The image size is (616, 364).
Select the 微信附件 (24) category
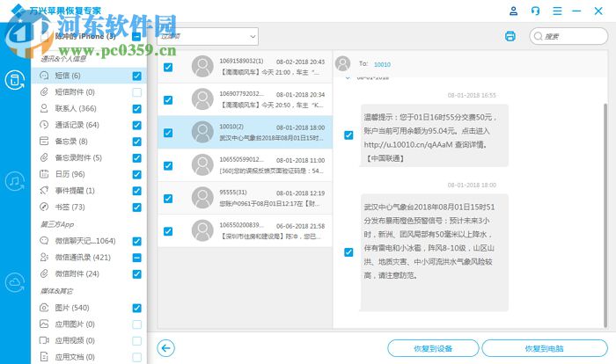click(89, 273)
